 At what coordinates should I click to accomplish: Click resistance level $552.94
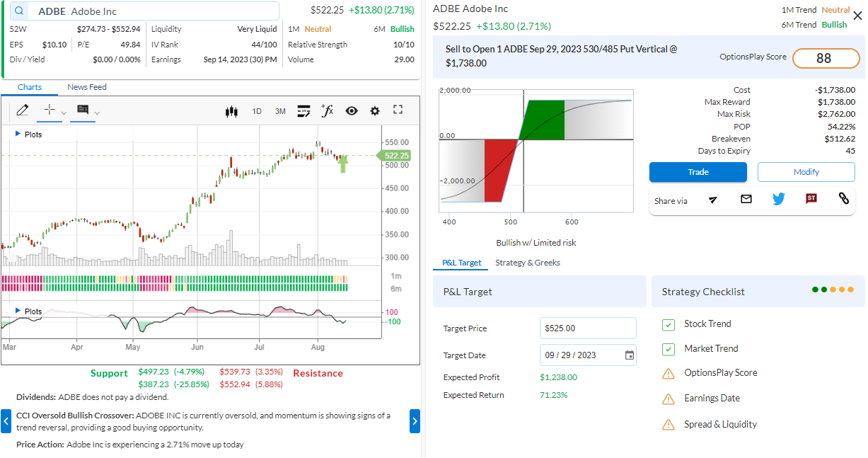coord(236,384)
